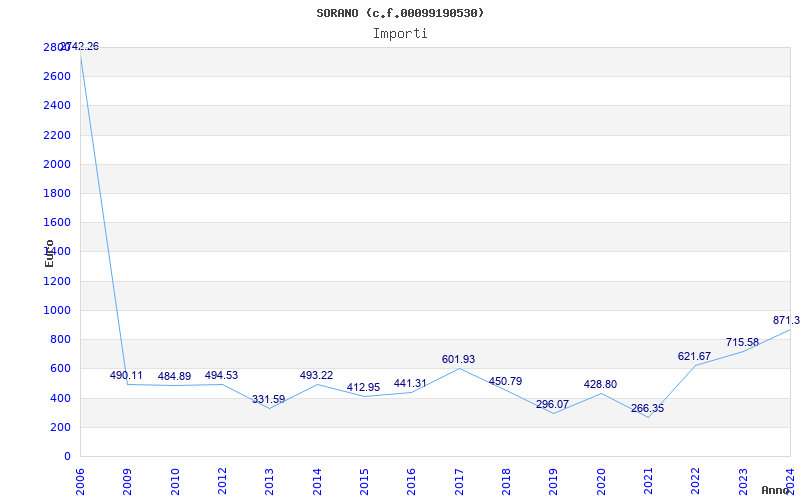800x500 pixels.
Task: Click the 2200 y-axis tick value
Action: click(57, 135)
